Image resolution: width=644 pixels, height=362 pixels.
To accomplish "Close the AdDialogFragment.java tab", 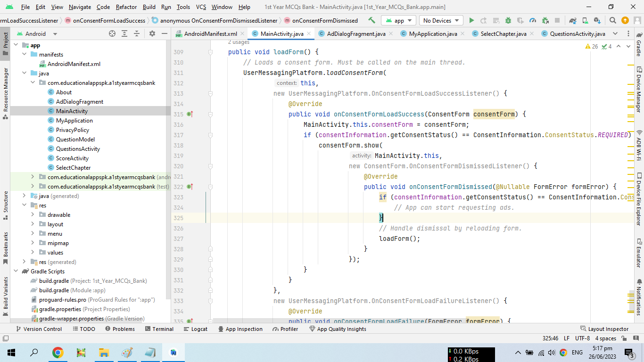I will 391,33.
